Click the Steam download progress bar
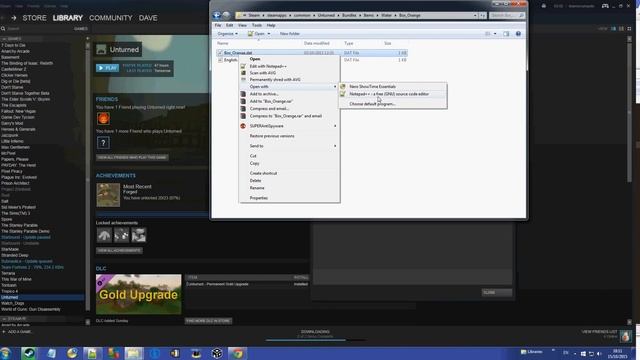The width and height of the screenshot is (640, 360). point(315,340)
